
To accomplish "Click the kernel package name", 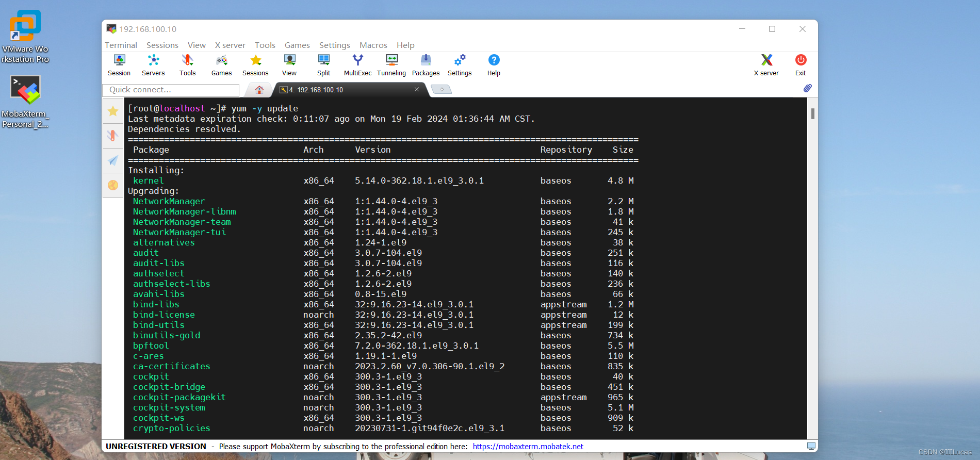I will coord(148,180).
